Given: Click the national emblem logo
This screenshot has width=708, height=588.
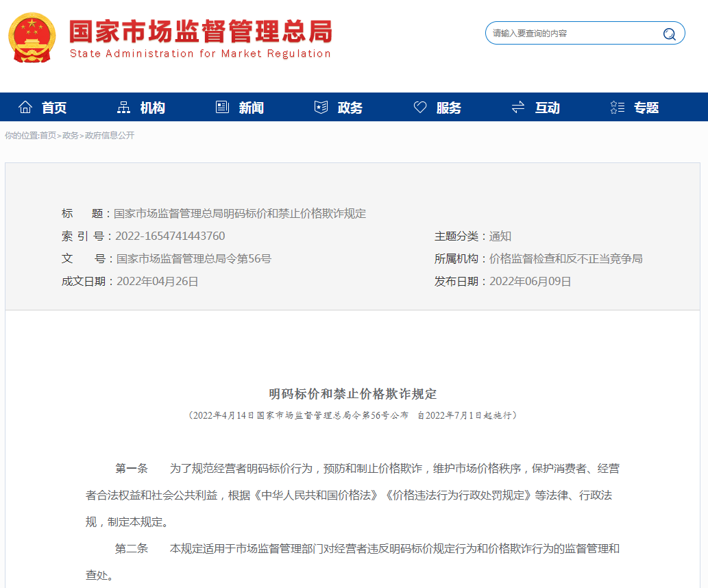Looking at the screenshot, I should [x=31, y=38].
